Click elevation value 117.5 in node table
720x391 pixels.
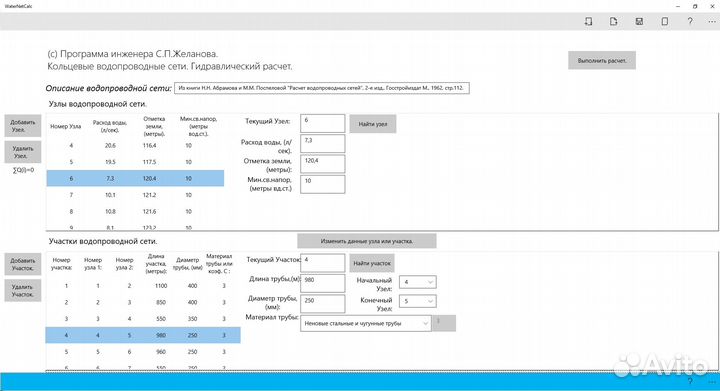149,162
